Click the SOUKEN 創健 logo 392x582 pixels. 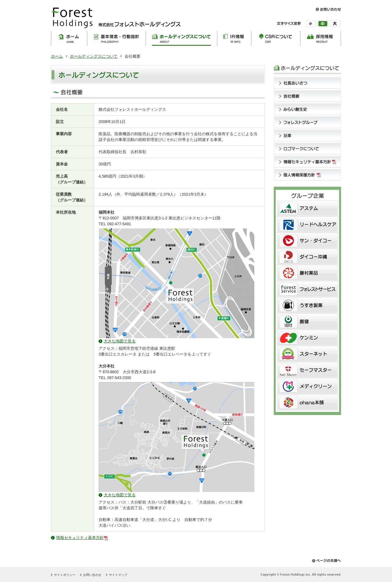288,322
